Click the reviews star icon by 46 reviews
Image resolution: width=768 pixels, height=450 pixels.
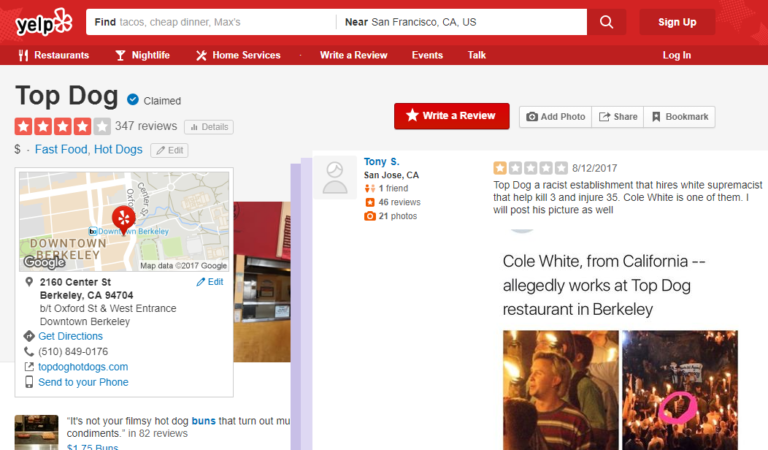(370, 202)
